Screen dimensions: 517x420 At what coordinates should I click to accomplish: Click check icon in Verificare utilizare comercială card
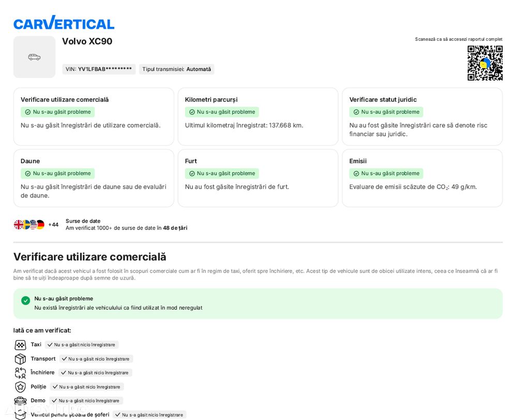pyautogui.click(x=28, y=112)
